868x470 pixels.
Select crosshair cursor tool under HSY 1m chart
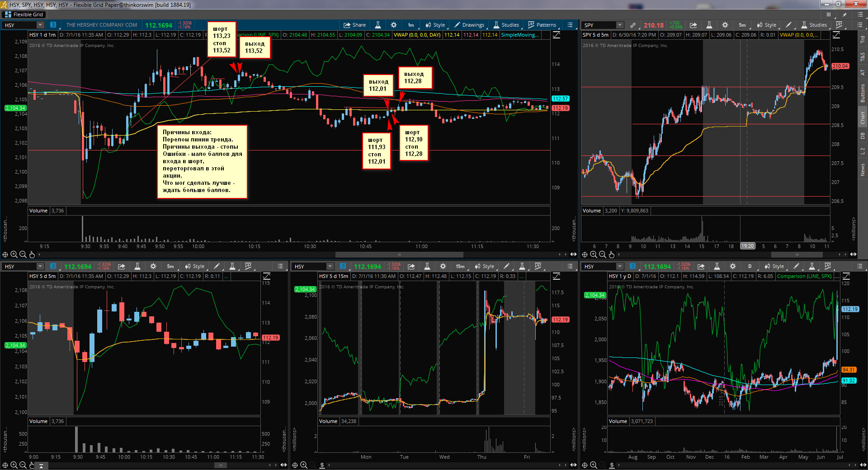coord(5,254)
